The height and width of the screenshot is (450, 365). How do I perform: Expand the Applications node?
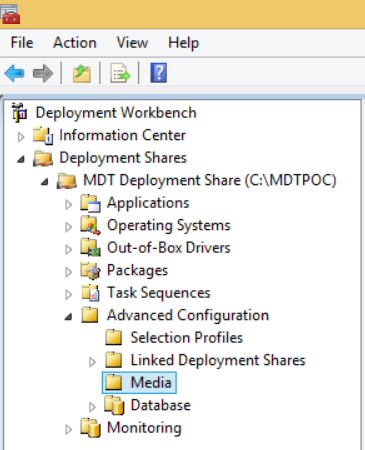(x=68, y=205)
